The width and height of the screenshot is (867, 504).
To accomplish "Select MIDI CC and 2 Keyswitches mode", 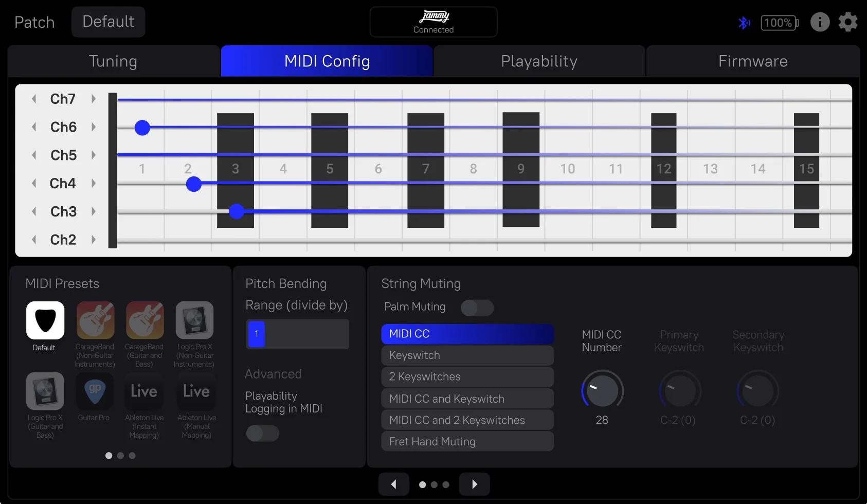I will coord(467,420).
